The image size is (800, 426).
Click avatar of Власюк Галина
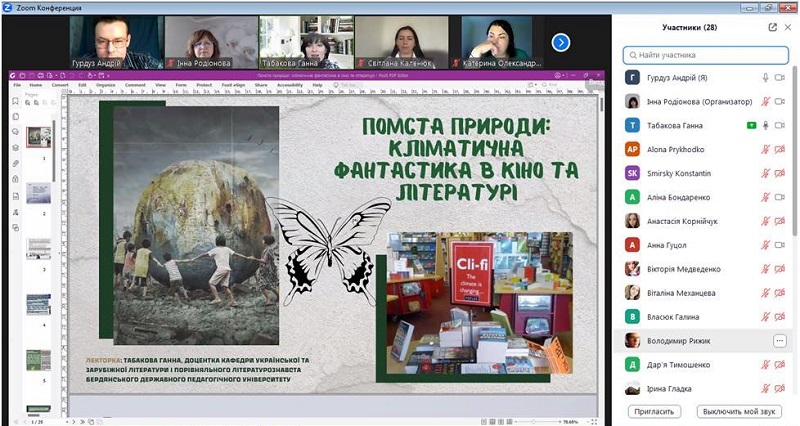(633, 317)
